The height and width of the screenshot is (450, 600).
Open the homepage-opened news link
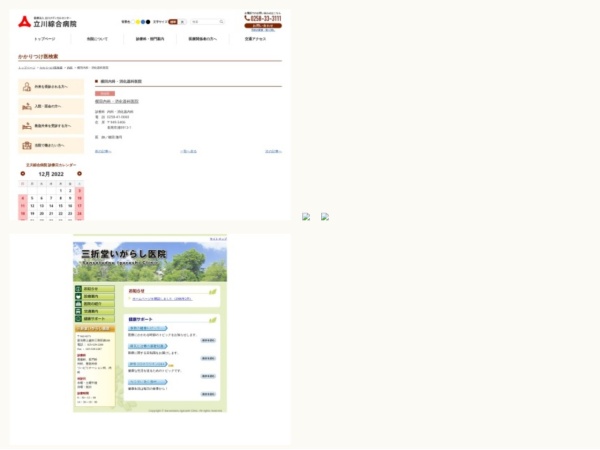pyautogui.click(x=162, y=299)
